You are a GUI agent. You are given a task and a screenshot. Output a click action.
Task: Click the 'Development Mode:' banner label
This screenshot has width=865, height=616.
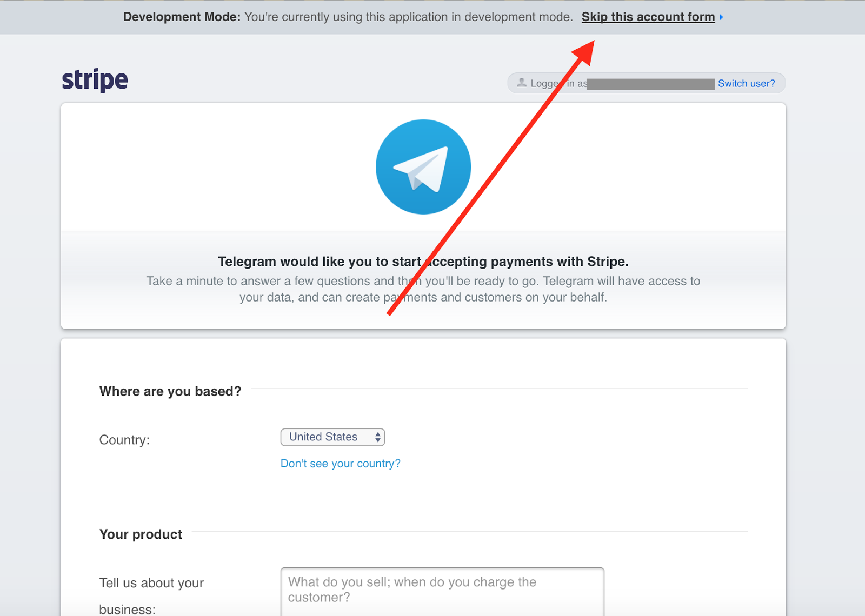click(182, 17)
